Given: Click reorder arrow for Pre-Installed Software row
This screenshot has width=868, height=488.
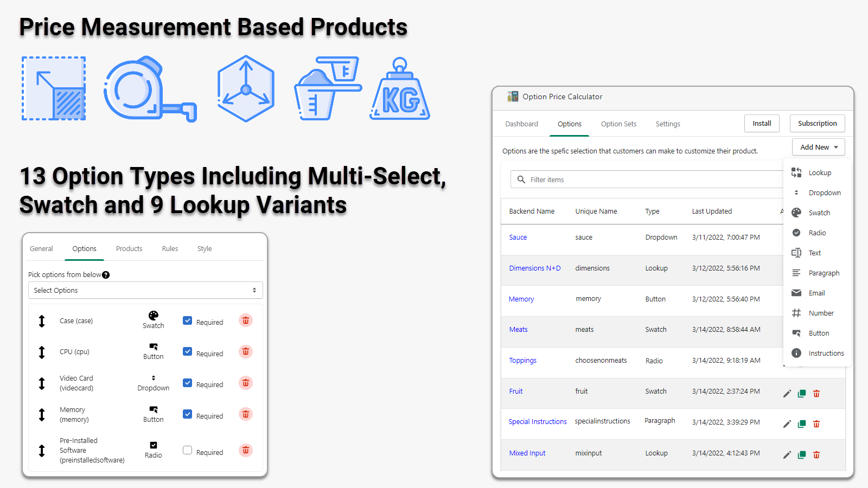Looking at the screenshot, I should tap(42, 451).
